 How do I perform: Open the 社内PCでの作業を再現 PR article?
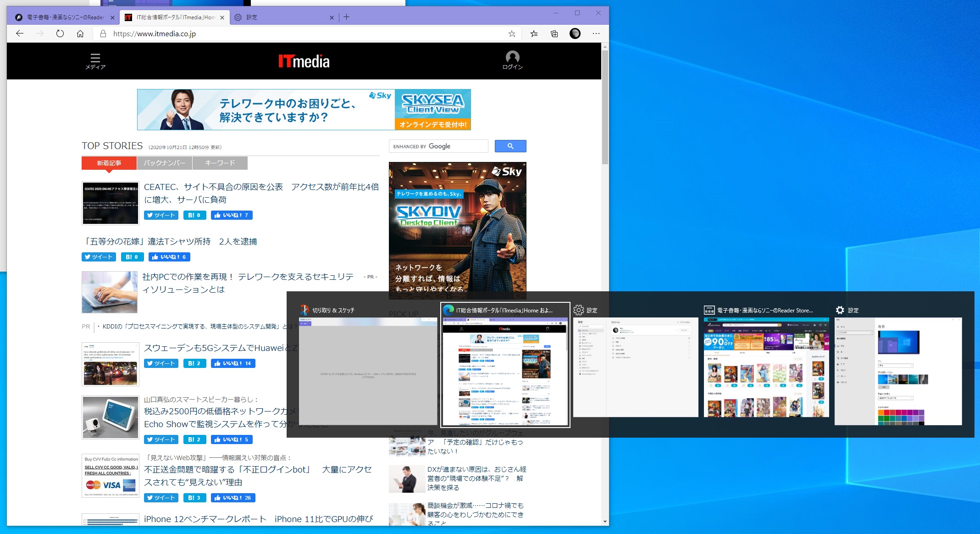(248, 283)
